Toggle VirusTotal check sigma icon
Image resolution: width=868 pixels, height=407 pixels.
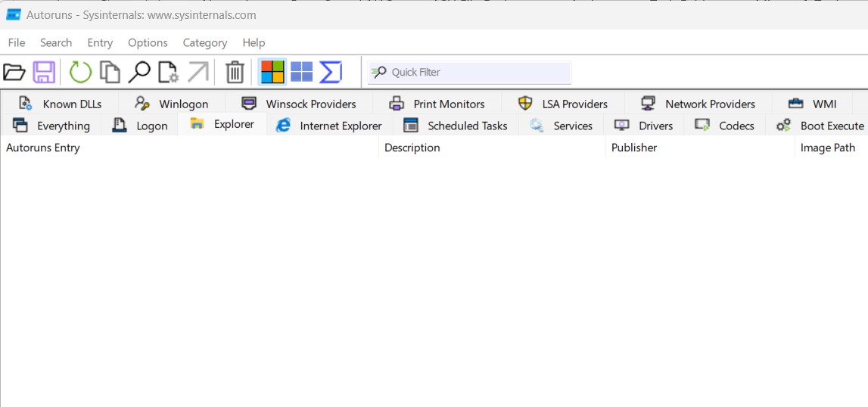[331, 72]
